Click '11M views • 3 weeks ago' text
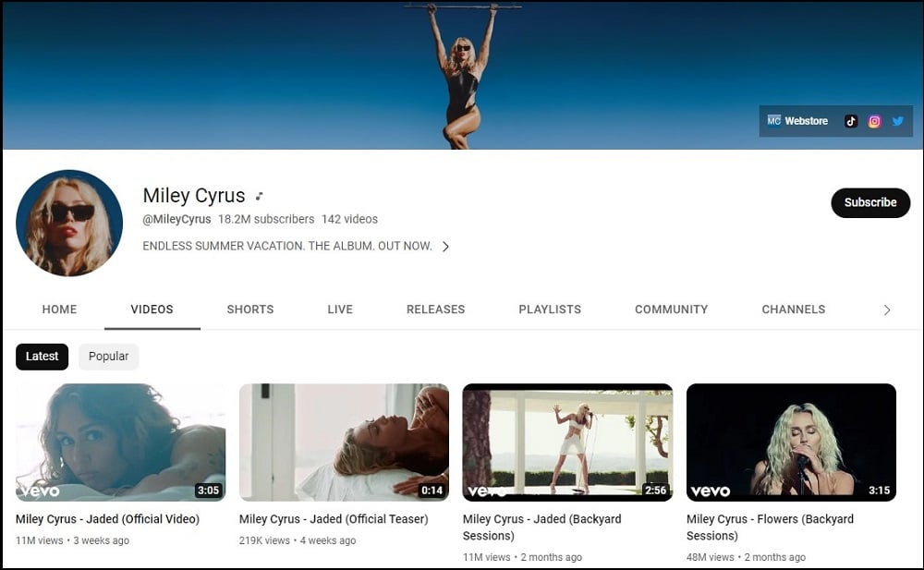Viewport: 924px width, 570px height. [x=72, y=540]
